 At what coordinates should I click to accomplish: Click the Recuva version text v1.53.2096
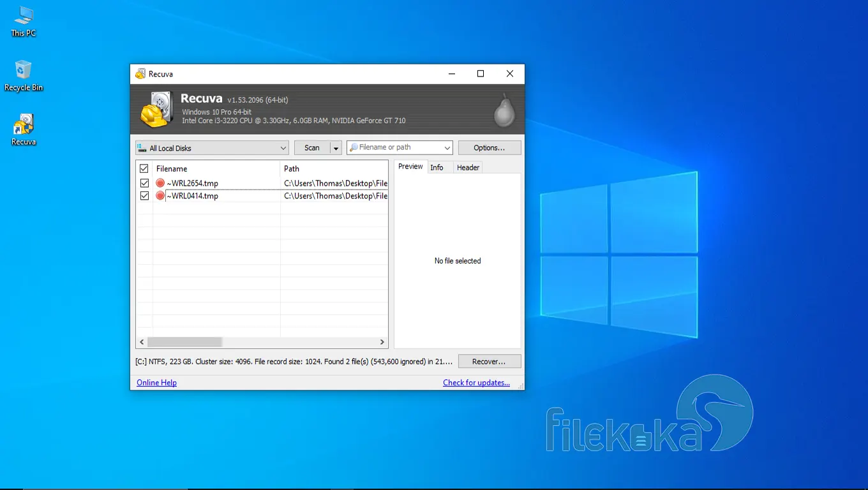pyautogui.click(x=258, y=100)
